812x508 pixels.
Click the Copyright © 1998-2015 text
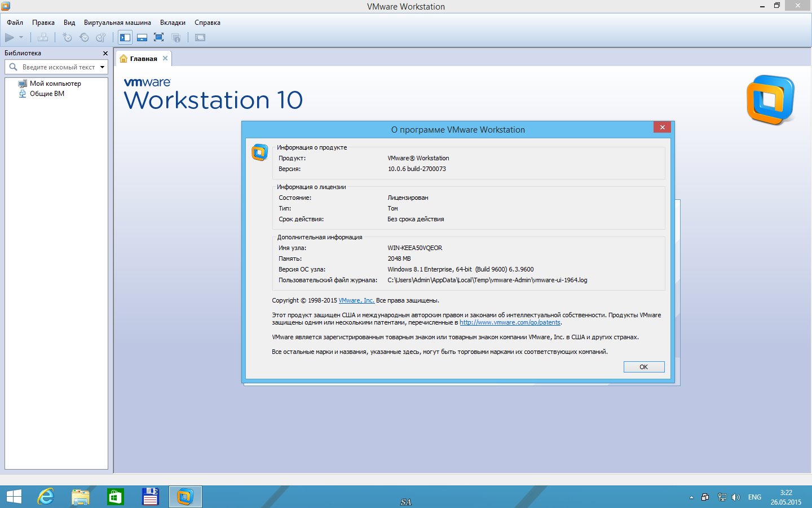(x=304, y=300)
